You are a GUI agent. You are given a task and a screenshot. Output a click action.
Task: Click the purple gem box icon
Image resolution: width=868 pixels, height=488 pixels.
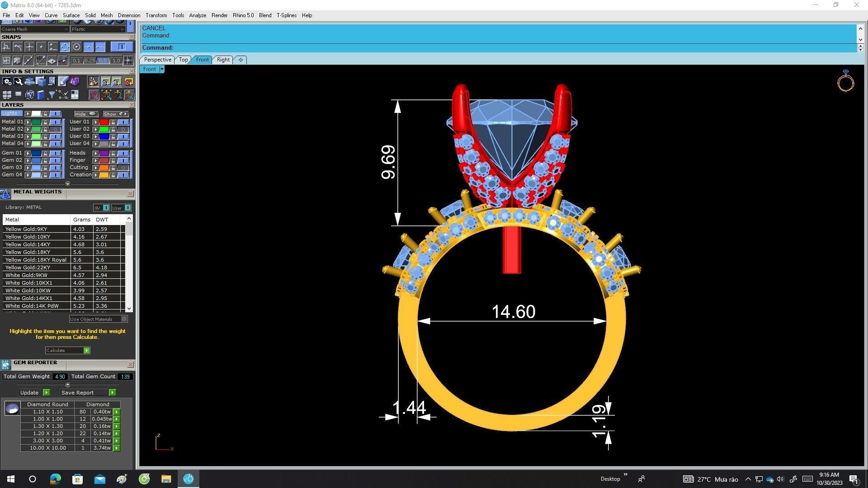pyautogui.click(x=75, y=81)
